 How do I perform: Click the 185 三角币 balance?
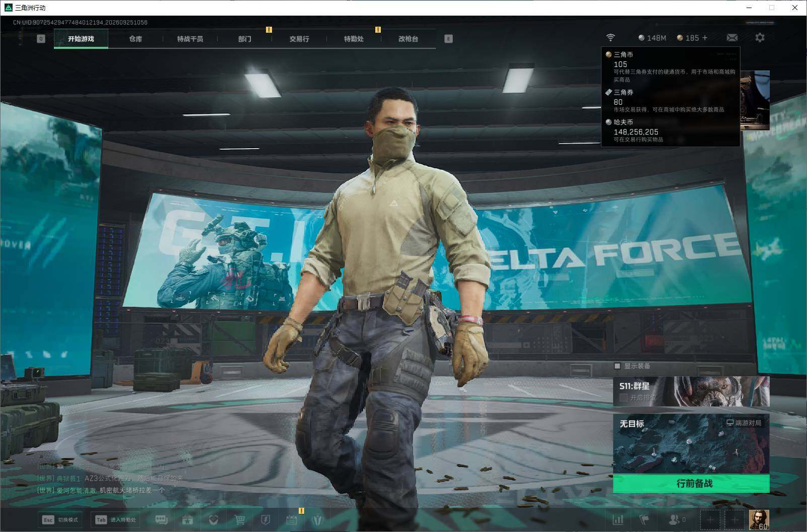coord(688,38)
